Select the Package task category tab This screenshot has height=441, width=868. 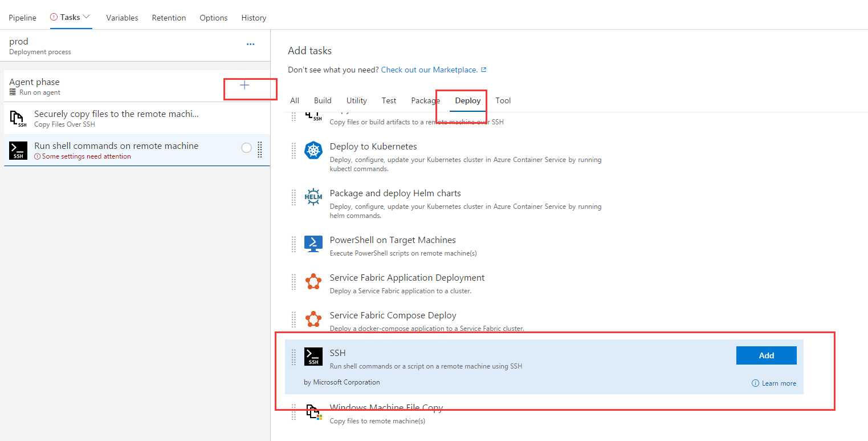click(426, 100)
